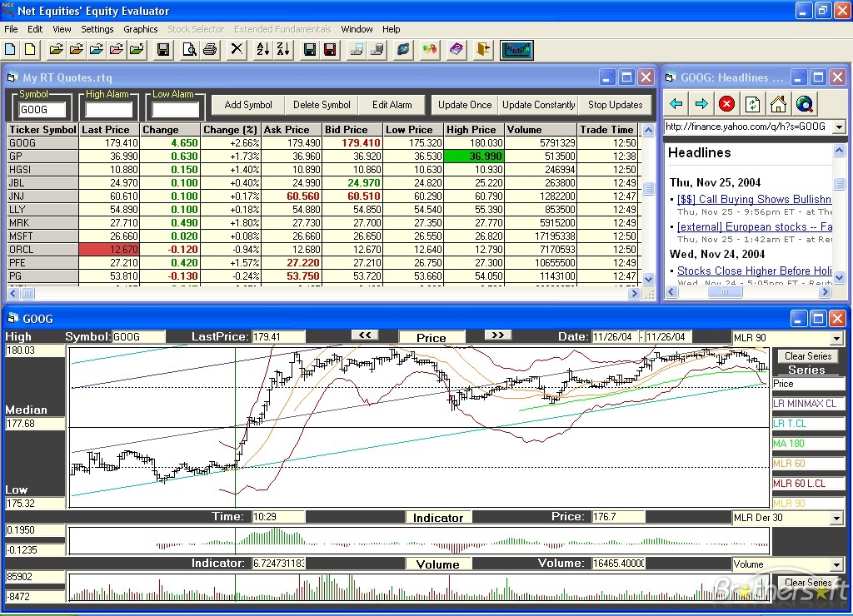Expand the MLR 90 series dropdown
This screenshot has height=616, width=853.
836,338
